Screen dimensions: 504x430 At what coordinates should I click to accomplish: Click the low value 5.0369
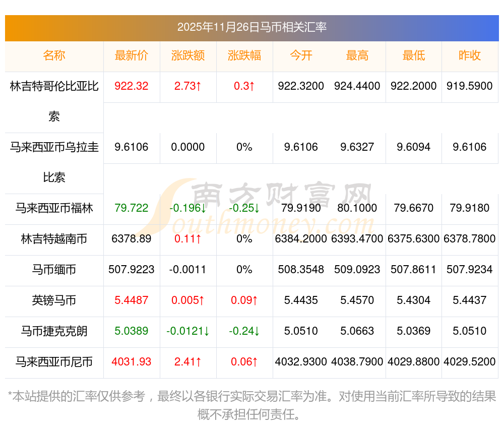click(x=414, y=331)
